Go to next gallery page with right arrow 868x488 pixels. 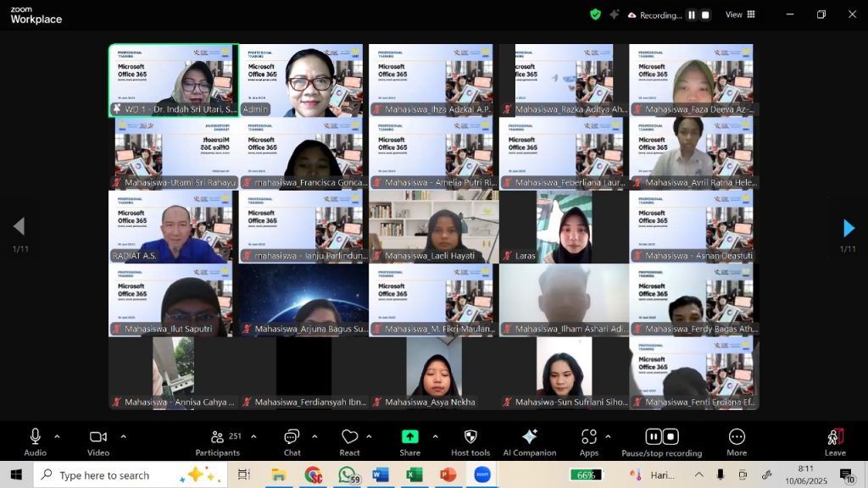tap(849, 227)
